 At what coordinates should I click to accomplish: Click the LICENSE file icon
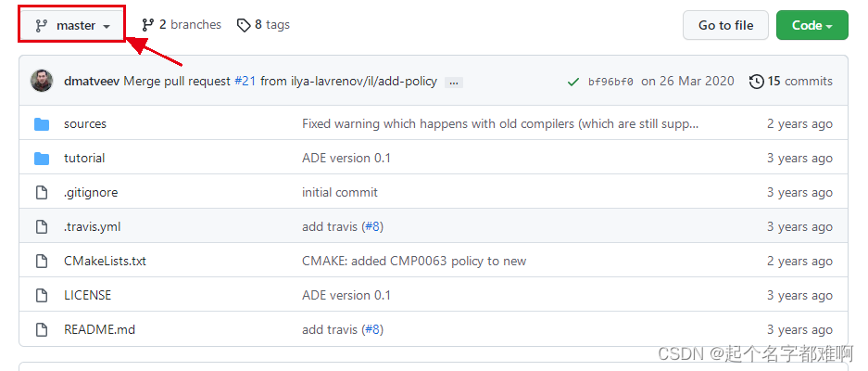point(42,296)
